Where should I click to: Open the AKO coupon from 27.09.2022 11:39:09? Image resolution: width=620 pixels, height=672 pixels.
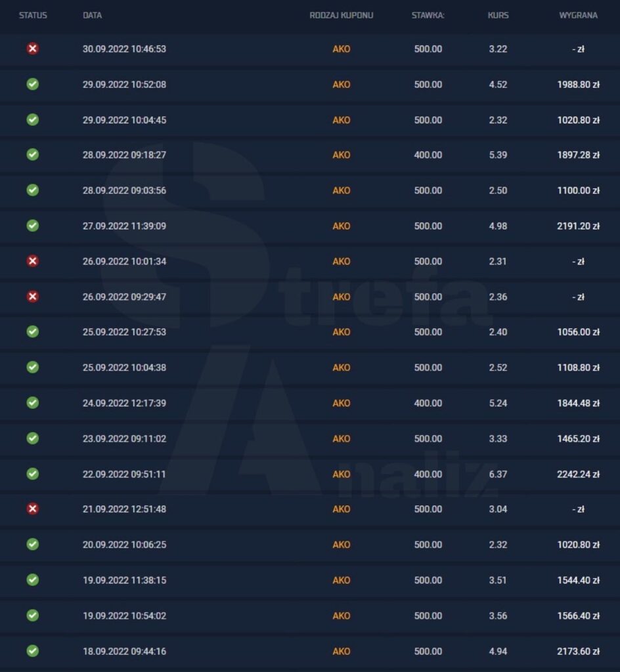click(342, 226)
